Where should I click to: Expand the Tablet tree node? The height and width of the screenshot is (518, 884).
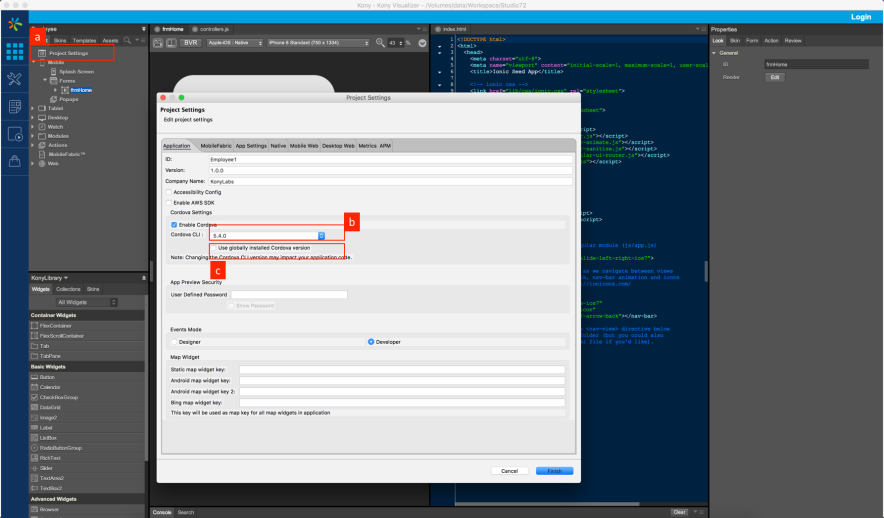point(32,108)
